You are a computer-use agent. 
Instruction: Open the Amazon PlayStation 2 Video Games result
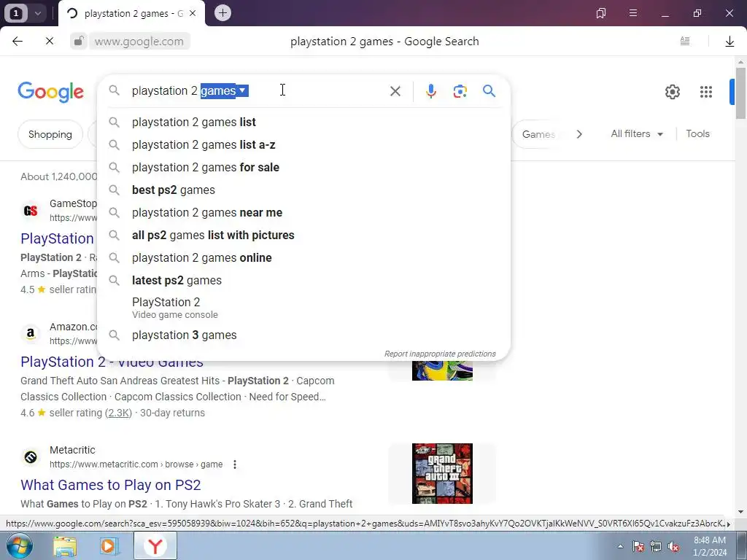click(x=112, y=362)
